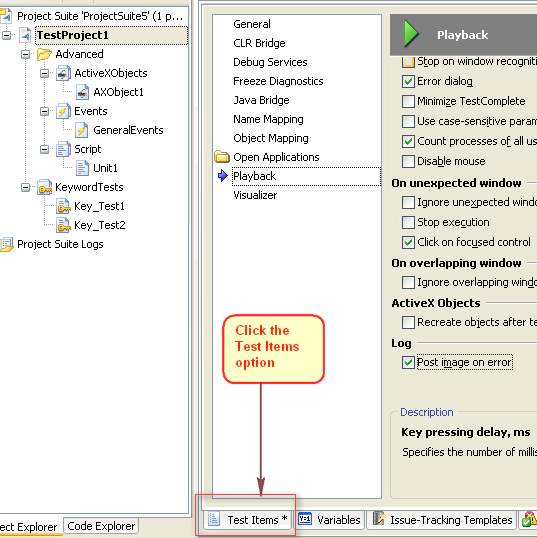The image size is (537, 538).
Task: Collapse the Script tree node
Action: (44, 149)
